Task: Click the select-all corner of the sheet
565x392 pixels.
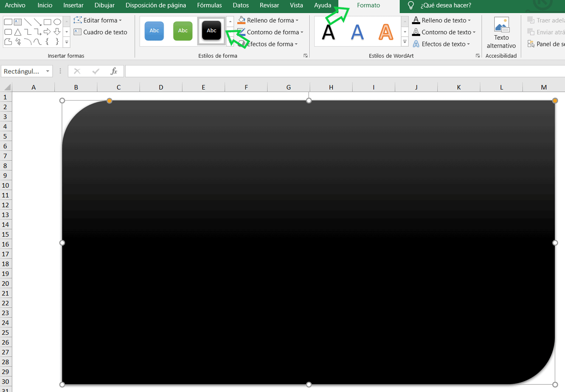Action: [7, 87]
